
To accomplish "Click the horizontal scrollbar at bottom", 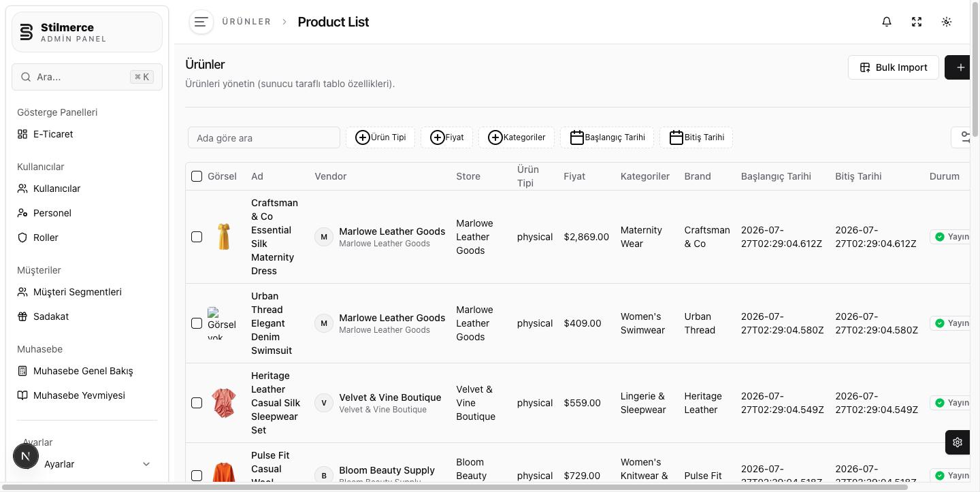I will (x=454, y=487).
